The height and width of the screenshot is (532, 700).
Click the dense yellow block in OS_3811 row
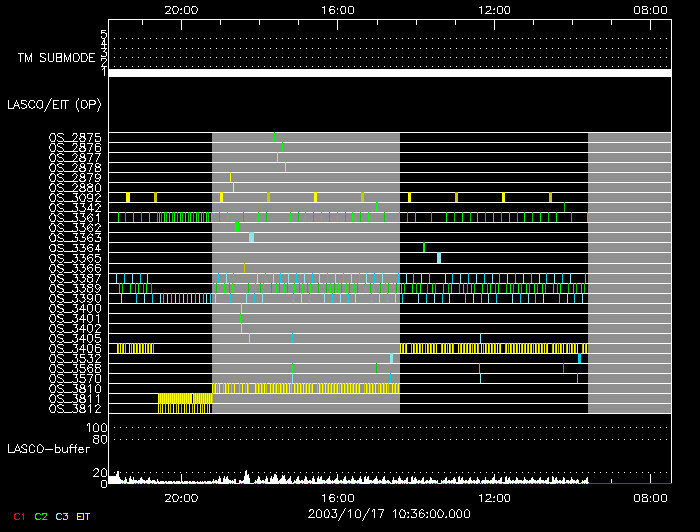tap(185, 398)
